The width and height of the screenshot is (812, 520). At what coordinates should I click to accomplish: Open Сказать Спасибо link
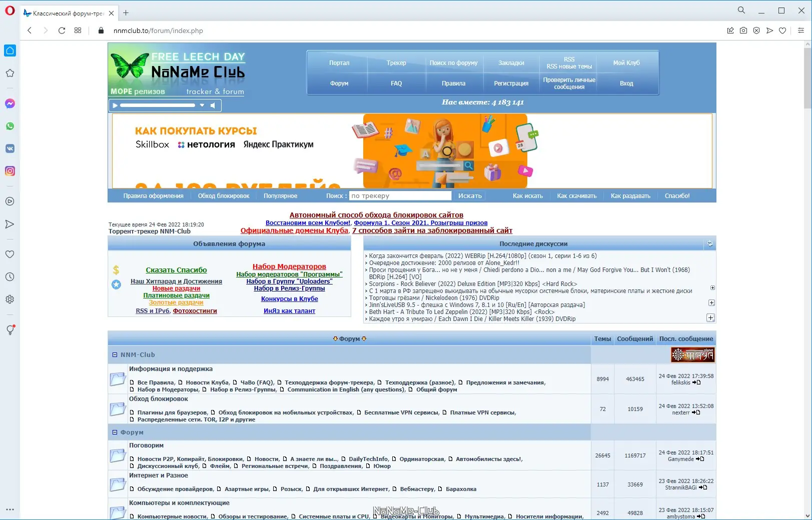[176, 270]
